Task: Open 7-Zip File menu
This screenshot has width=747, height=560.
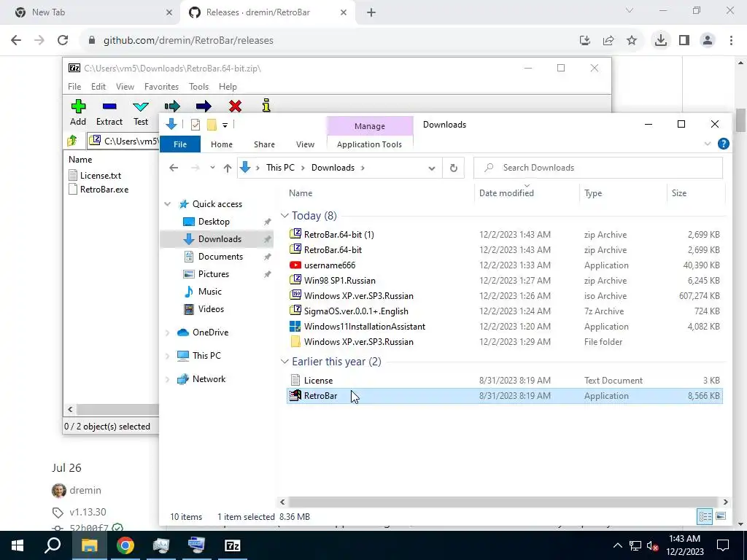Action: point(74,87)
